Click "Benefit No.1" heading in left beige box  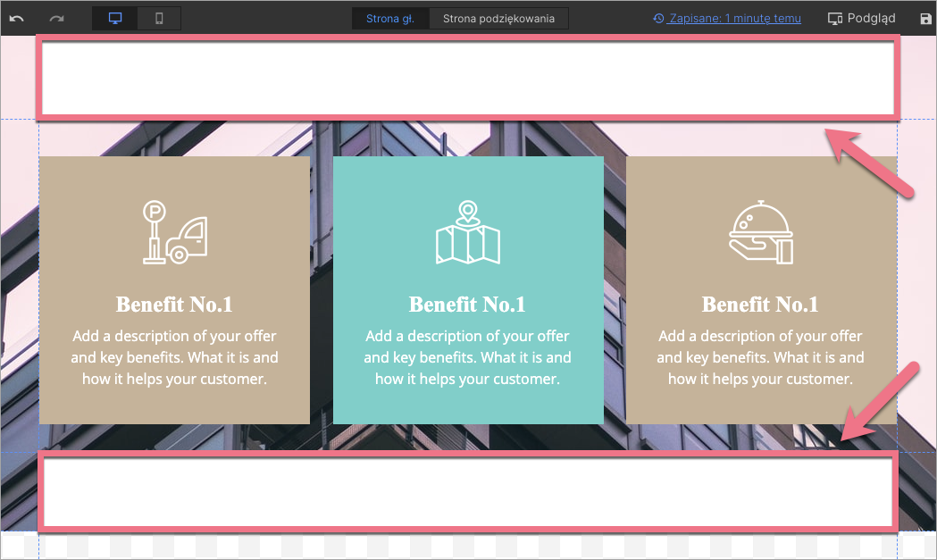point(174,305)
